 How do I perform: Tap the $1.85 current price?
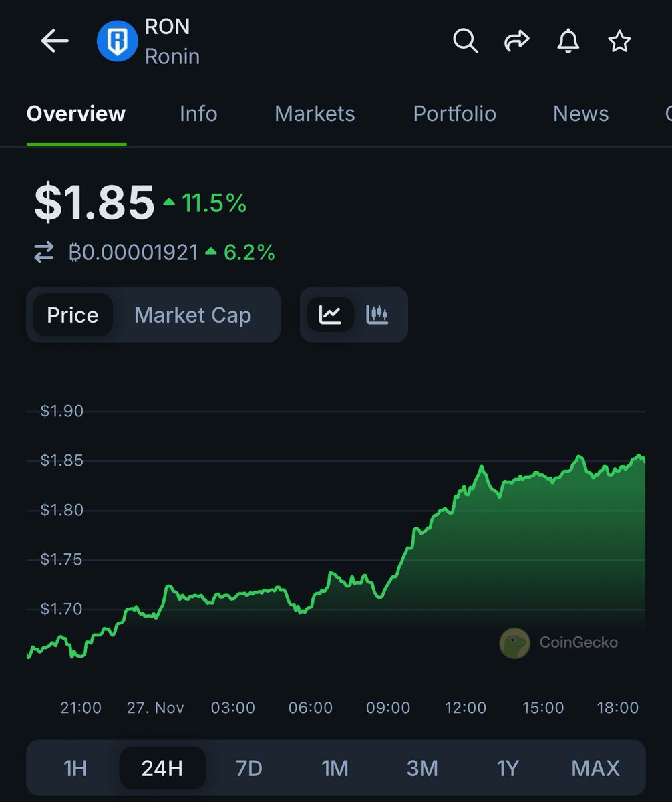pos(94,203)
